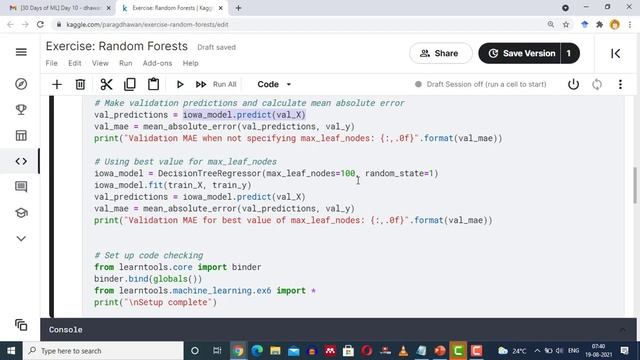Viewport: 640px width, 360px height.
Task: Collapse the right side panel arrow
Action: click(x=616, y=53)
